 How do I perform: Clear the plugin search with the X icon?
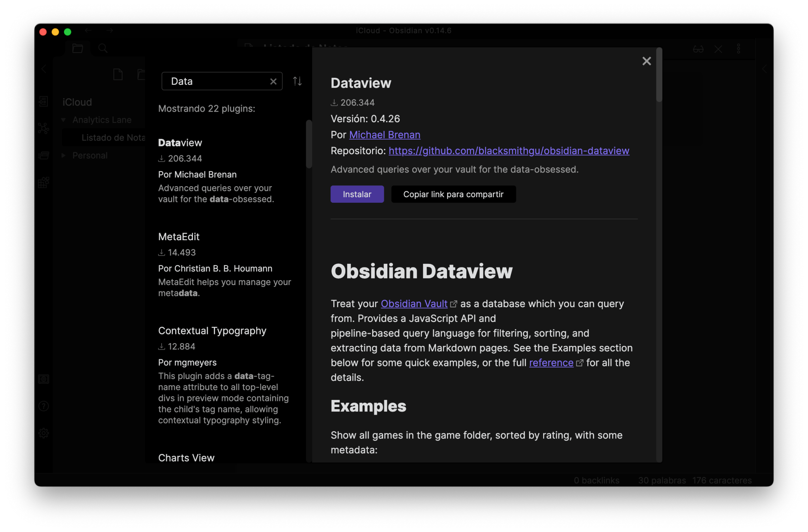(x=273, y=81)
